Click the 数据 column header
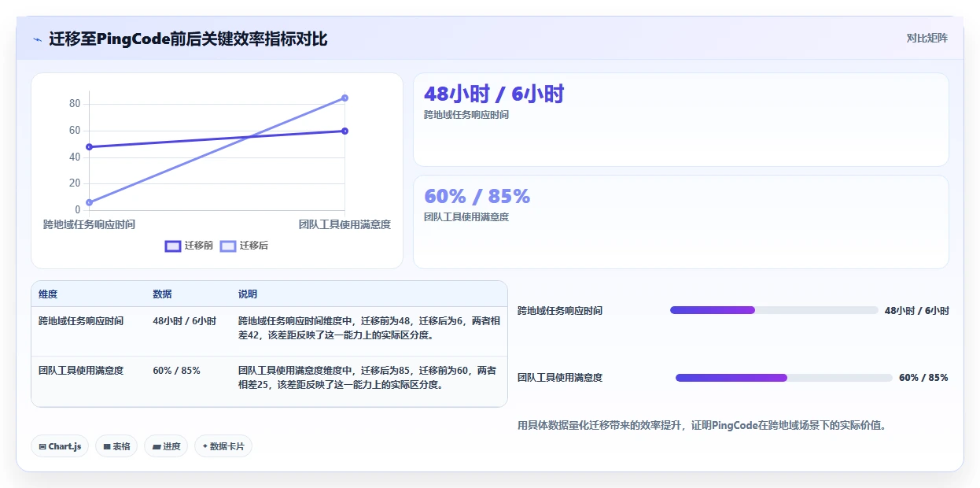 [162, 294]
